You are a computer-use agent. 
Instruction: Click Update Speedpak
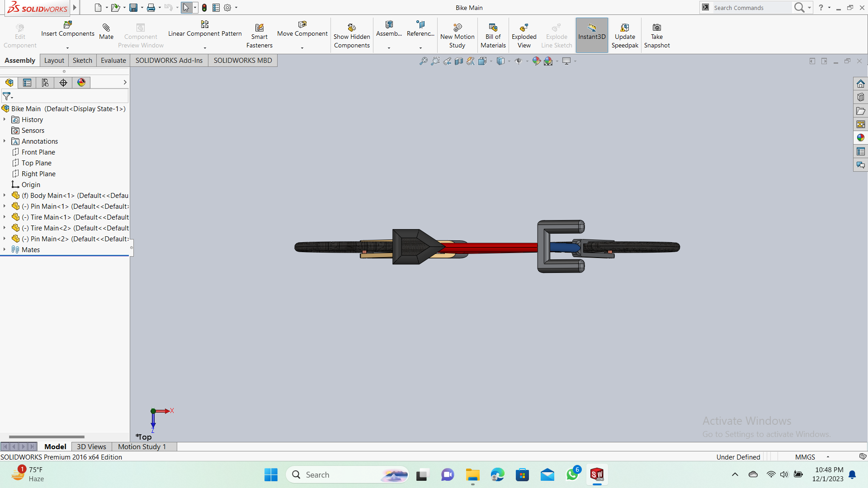[625, 36]
